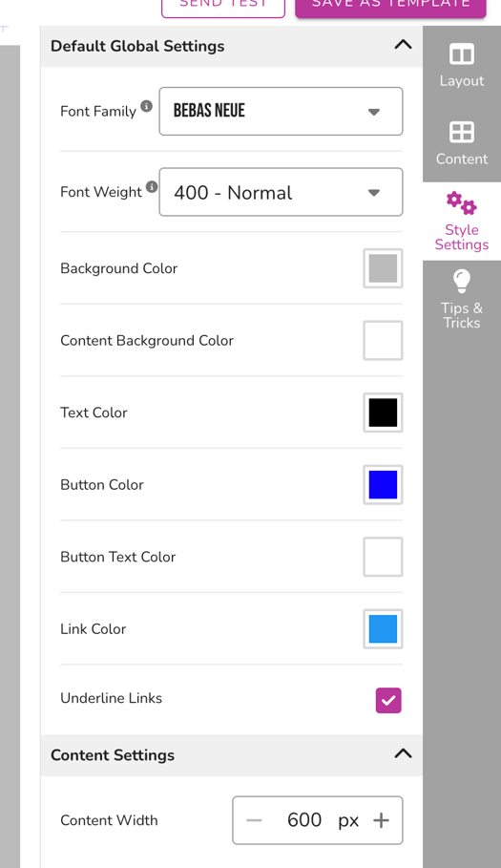Collapse the Content Settings section
501x868 pixels.
coord(403,754)
